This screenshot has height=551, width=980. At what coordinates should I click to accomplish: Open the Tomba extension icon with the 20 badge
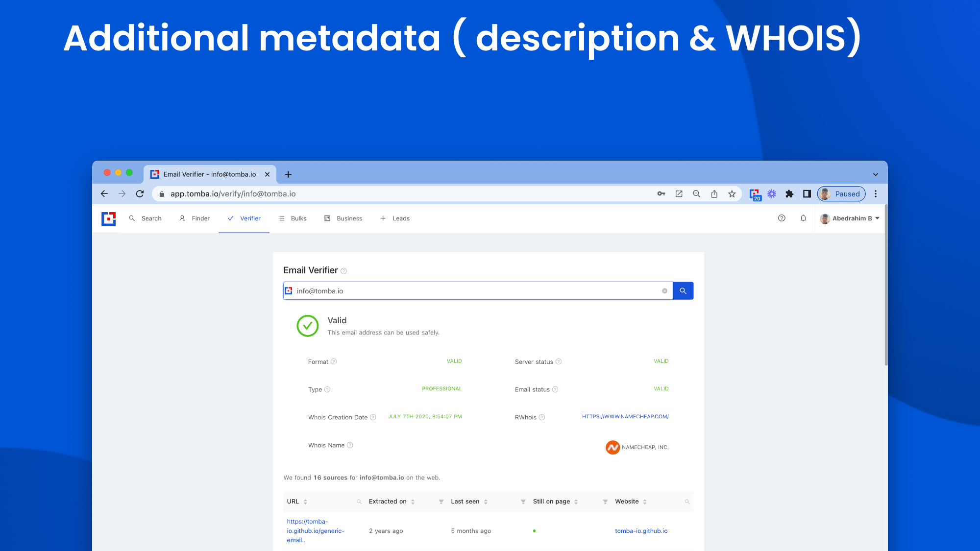click(755, 194)
